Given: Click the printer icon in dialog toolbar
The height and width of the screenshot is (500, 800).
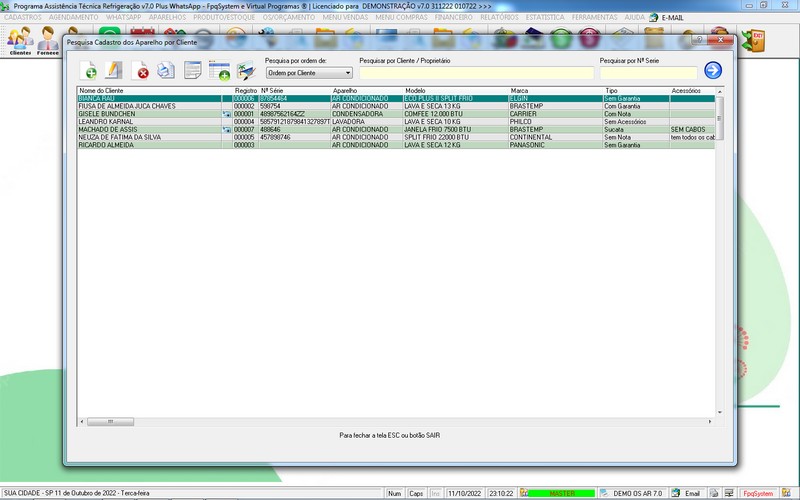Looking at the screenshot, I should [x=166, y=70].
